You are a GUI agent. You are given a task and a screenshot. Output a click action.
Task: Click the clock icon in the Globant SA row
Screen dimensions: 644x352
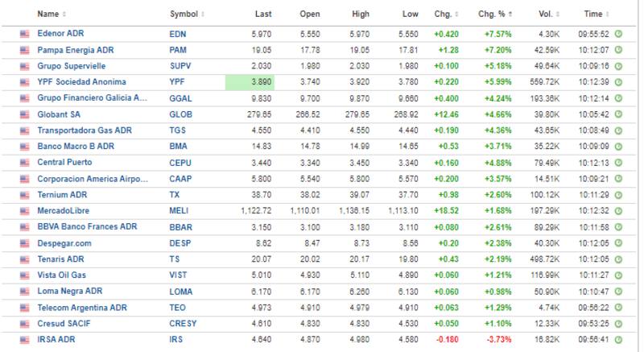point(619,114)
